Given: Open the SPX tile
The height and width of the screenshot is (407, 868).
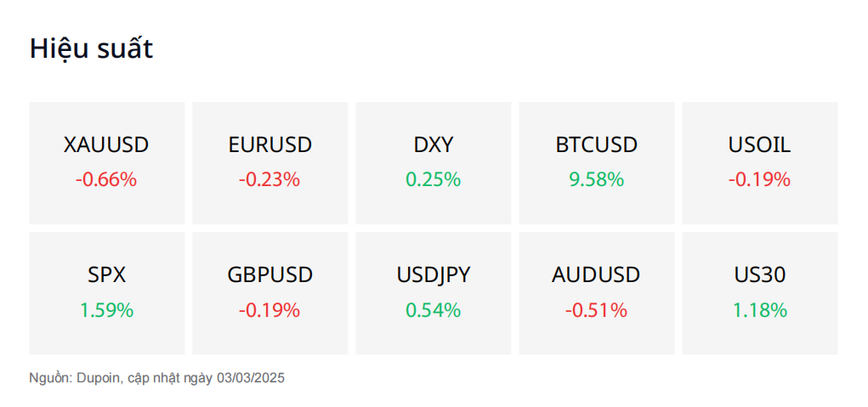Looking at the screenshot, I should pos(107,293).
